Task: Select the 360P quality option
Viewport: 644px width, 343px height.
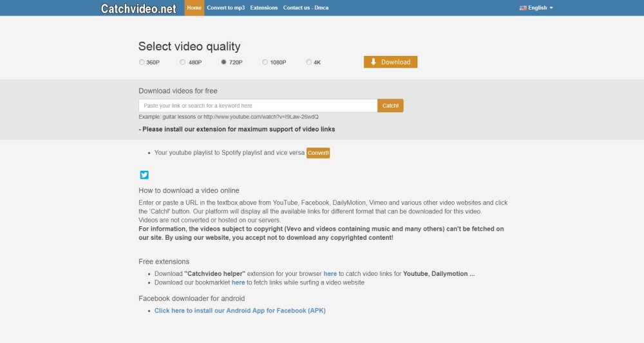Action: (x=142, y=63)
